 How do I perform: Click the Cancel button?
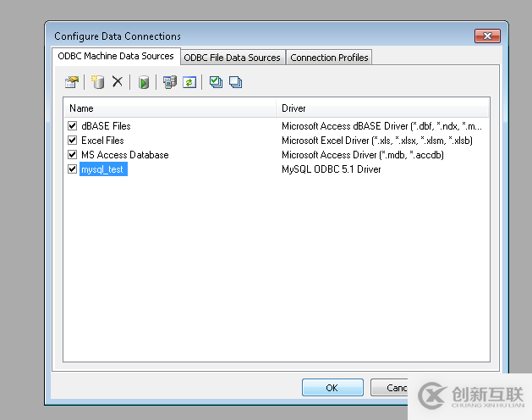[x=390, y=388]
